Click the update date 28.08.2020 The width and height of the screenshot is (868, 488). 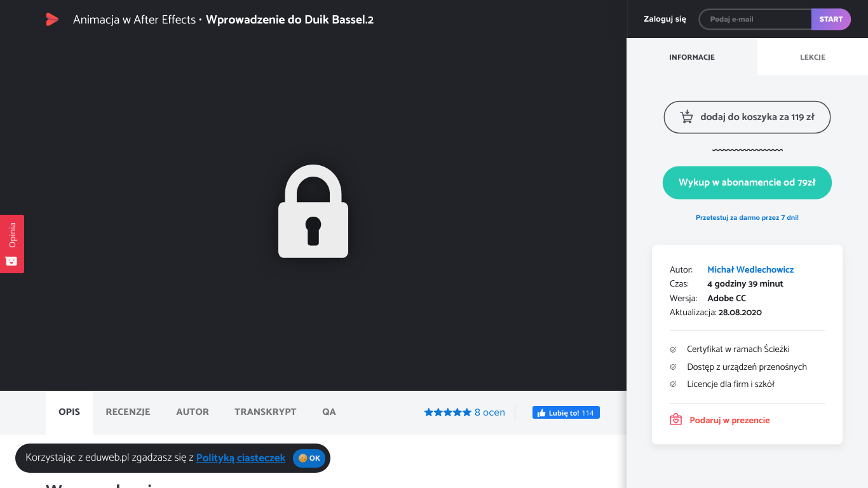coord(740,313)
